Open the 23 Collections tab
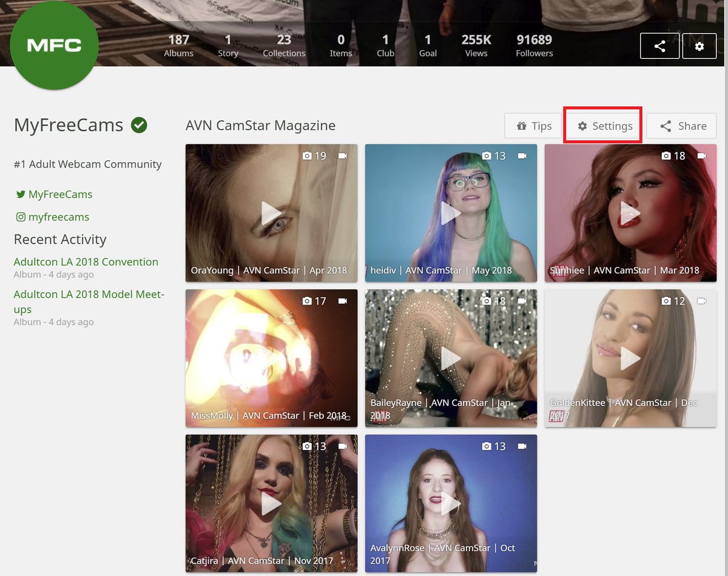The width and height of the screenshot is (728, 576). click(x=284, y=46)
